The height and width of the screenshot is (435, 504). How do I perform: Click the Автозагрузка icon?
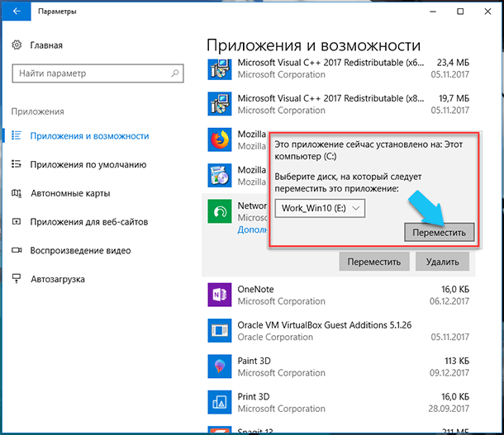17,279
